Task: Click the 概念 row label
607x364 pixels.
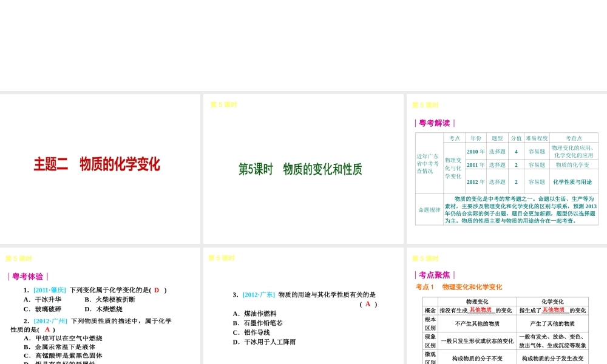Action: [430, 310]
